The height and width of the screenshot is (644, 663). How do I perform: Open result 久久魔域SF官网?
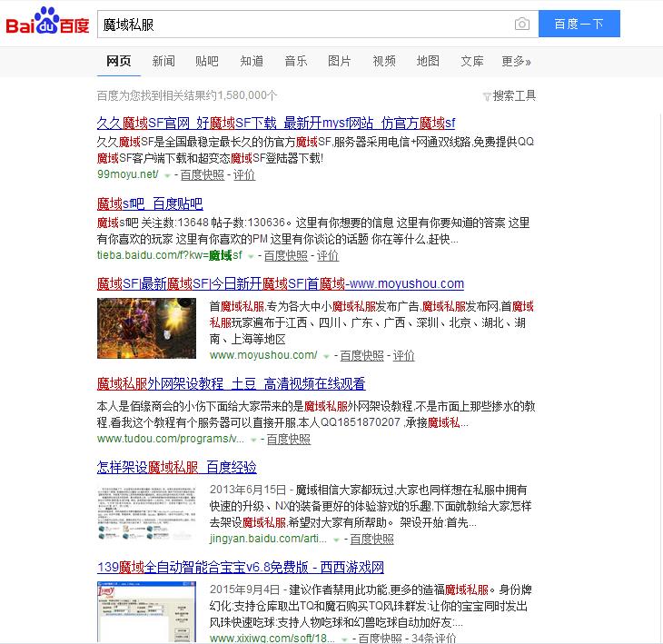[x=276, y=123]
